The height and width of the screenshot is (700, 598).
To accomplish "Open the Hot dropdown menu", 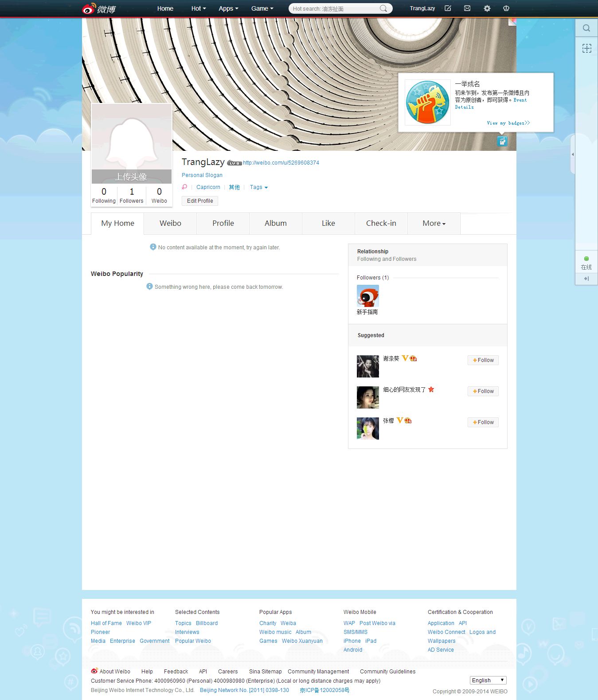I will (x=199, y=8).
